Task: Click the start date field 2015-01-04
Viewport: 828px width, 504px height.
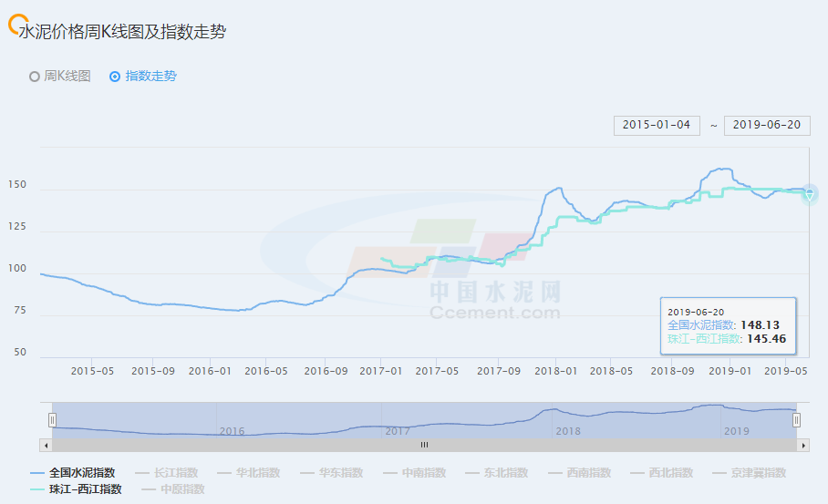Action: [x=657, y=125]
